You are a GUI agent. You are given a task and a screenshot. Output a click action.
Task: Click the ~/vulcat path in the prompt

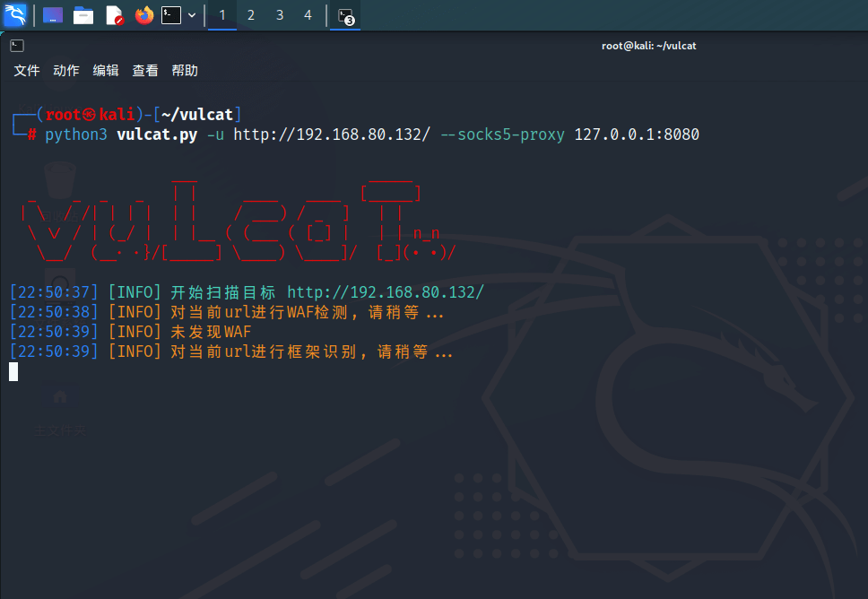pyautogui.click(x=197, y=115)
